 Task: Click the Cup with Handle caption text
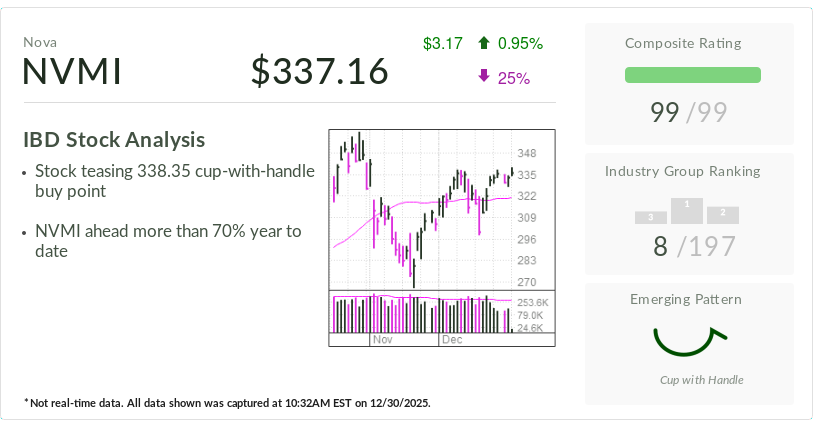(701, 380)
